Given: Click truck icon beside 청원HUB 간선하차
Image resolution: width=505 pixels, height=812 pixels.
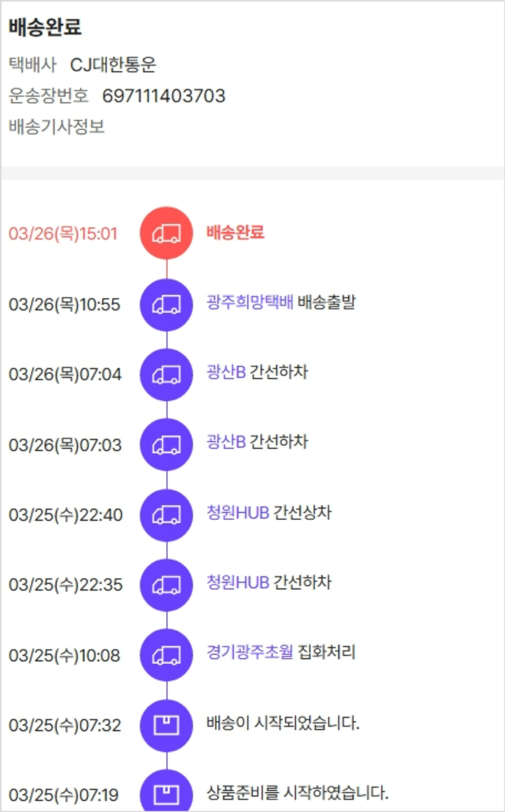Looking at the screenshot, I should click(166, 584).
